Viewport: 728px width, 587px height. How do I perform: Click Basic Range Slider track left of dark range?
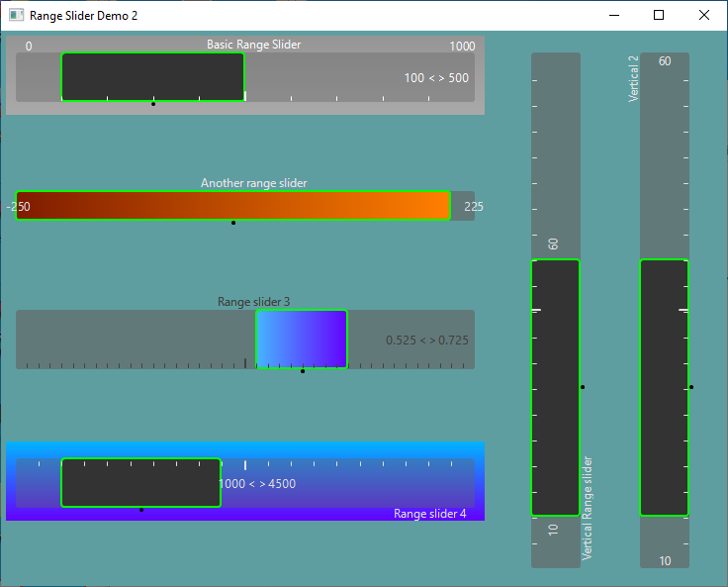[38, 77]
